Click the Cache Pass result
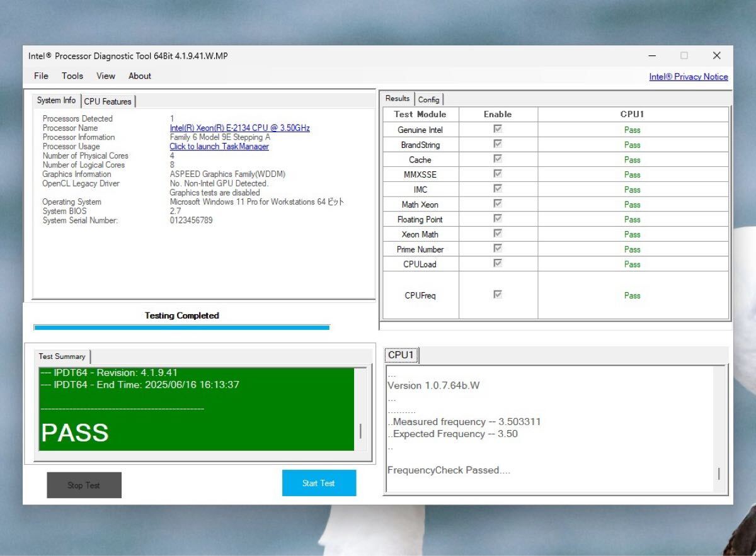The image size is (756, 556). tap(632, 160)
